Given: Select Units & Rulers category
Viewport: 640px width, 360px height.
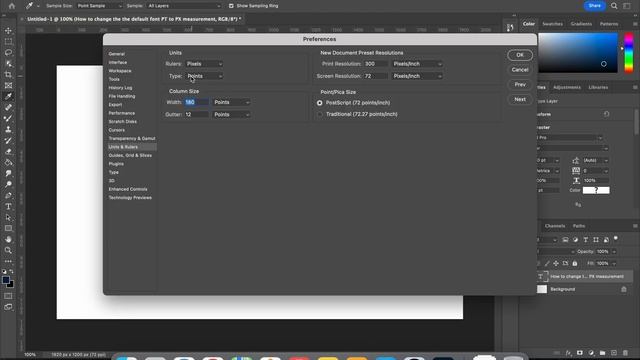Looking at the screenshot, I should 132,147.
